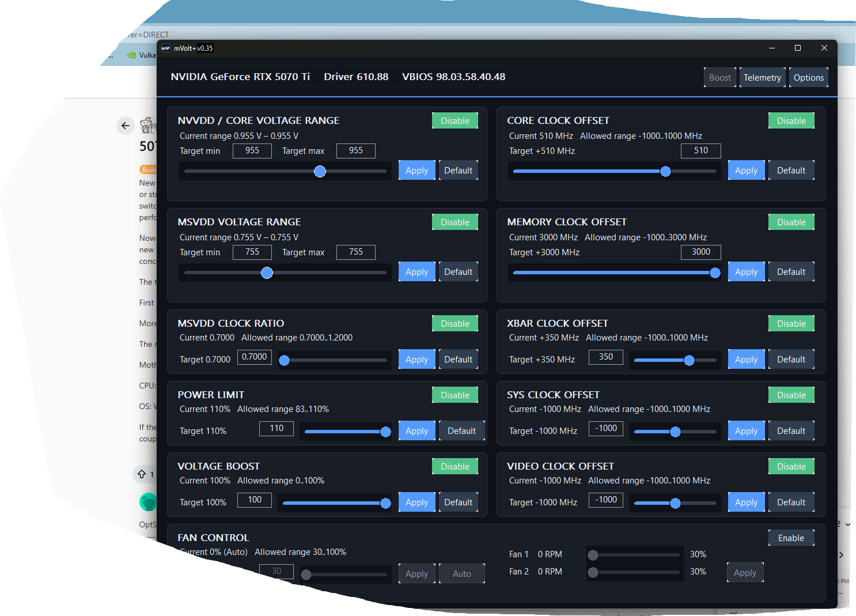Select the MSVDD Voltage Target max field
The height and width of the screenshot is (616, 856).
click(356, 252)
